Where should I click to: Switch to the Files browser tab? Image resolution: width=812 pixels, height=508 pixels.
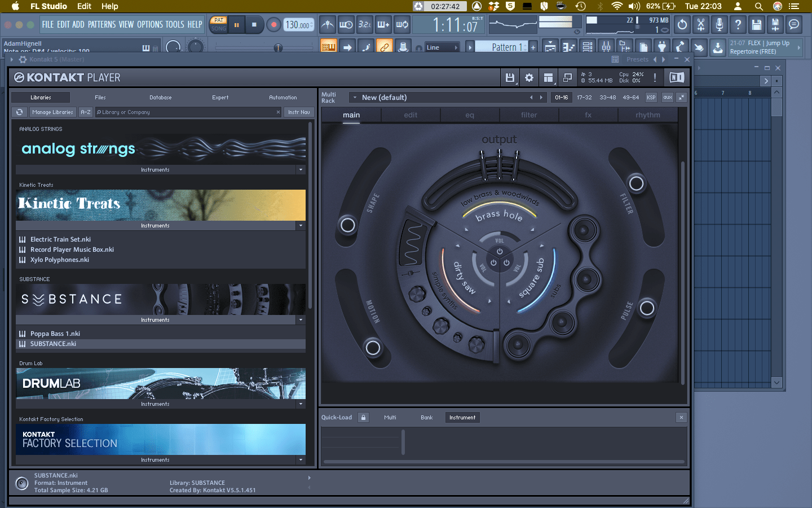click(100, 98)
